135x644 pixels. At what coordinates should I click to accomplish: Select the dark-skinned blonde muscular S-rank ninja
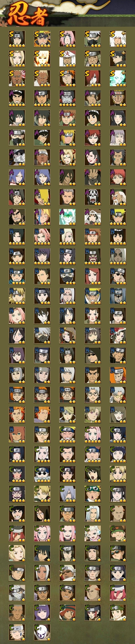pyautogui.click(x=42, y=79)
